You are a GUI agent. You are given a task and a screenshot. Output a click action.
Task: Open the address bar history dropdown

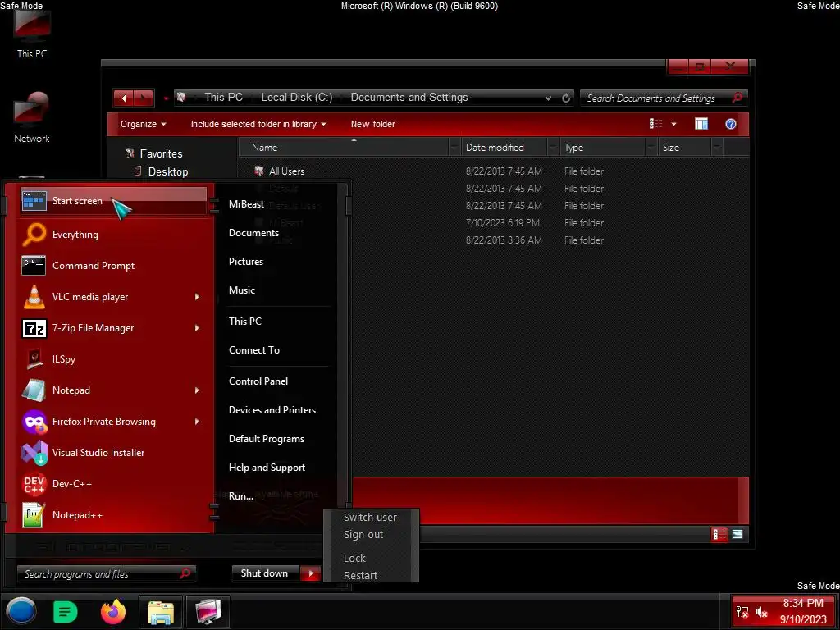548,98
